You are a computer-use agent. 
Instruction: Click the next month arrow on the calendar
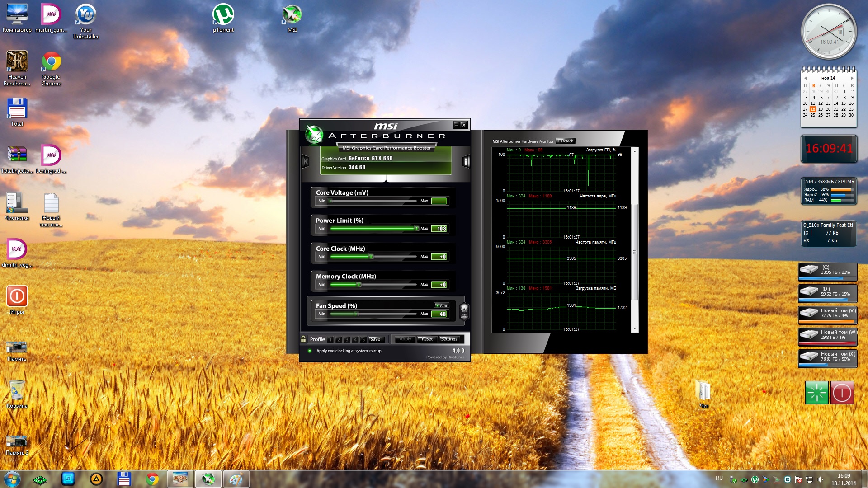(852, 78)
